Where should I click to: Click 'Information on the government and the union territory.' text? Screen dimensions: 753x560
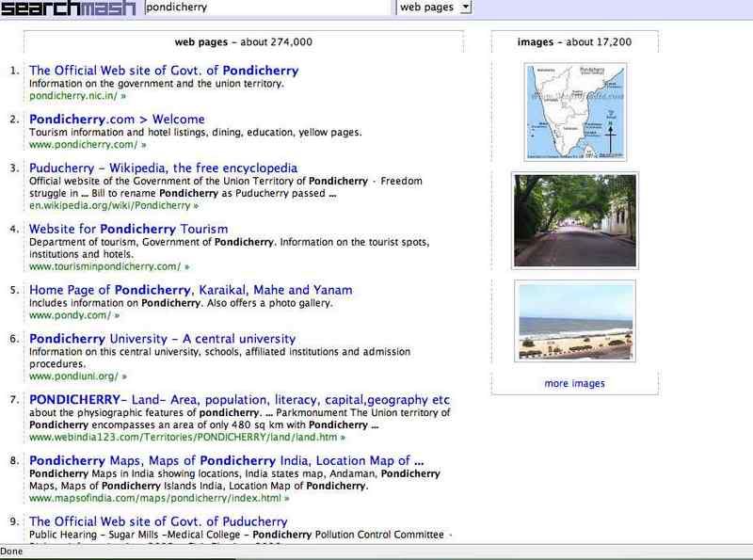click(x=156, y=84)
